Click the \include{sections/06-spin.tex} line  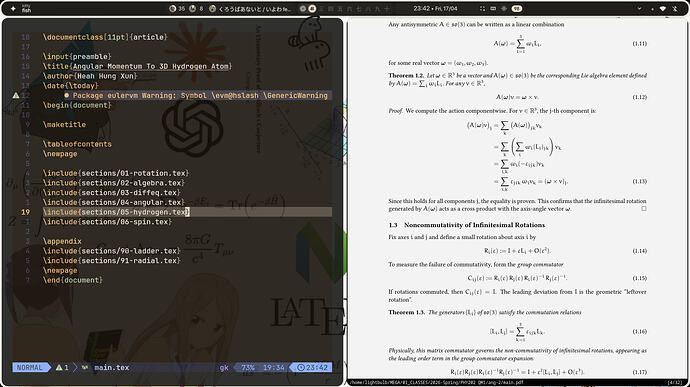click(x=107, y=221)
